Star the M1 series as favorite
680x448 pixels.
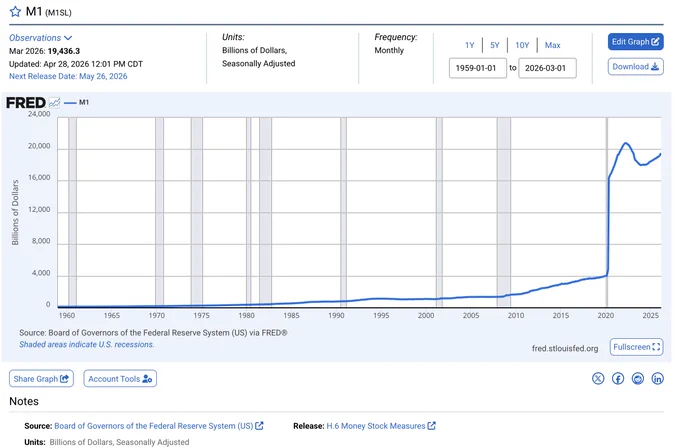tap(15, 12)
